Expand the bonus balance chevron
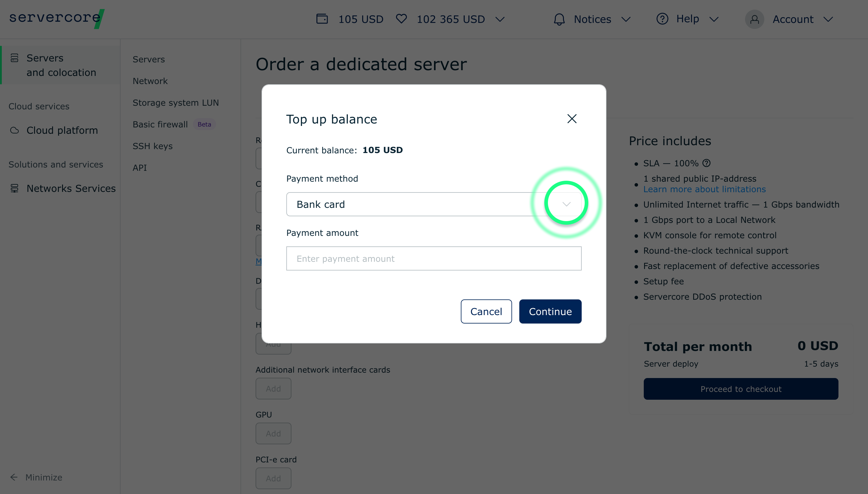 (x=500, y=19)
